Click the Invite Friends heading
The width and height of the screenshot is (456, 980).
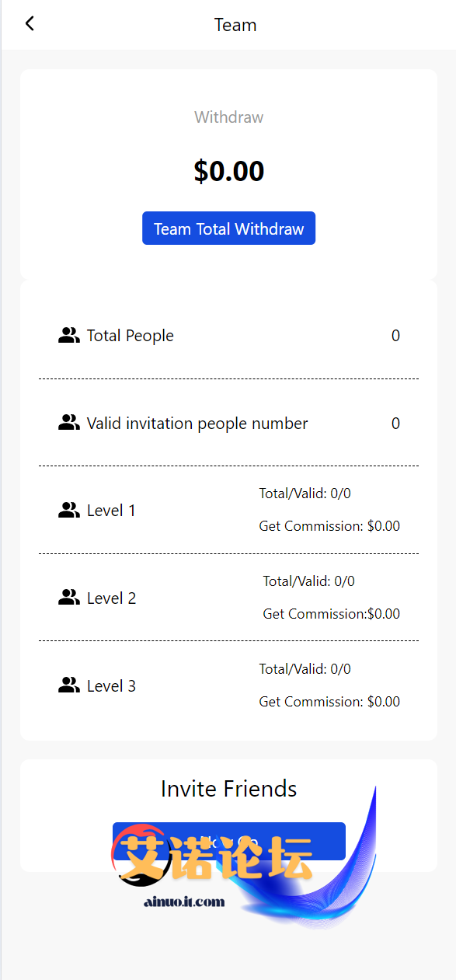tap(228, 789)
